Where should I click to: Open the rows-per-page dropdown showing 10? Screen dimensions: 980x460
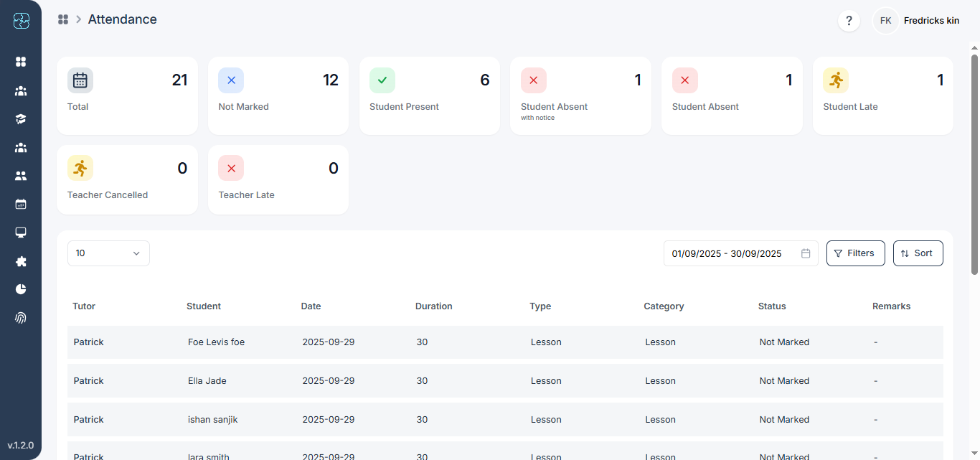108,253
